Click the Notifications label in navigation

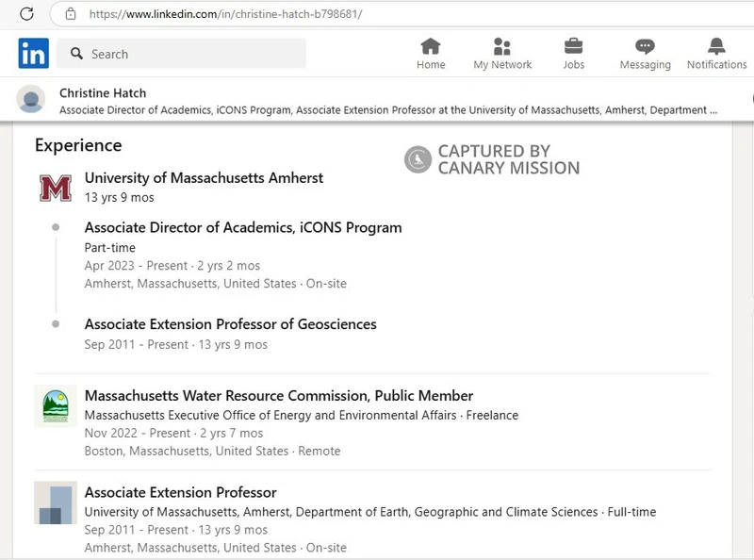(x=716, y=64)
